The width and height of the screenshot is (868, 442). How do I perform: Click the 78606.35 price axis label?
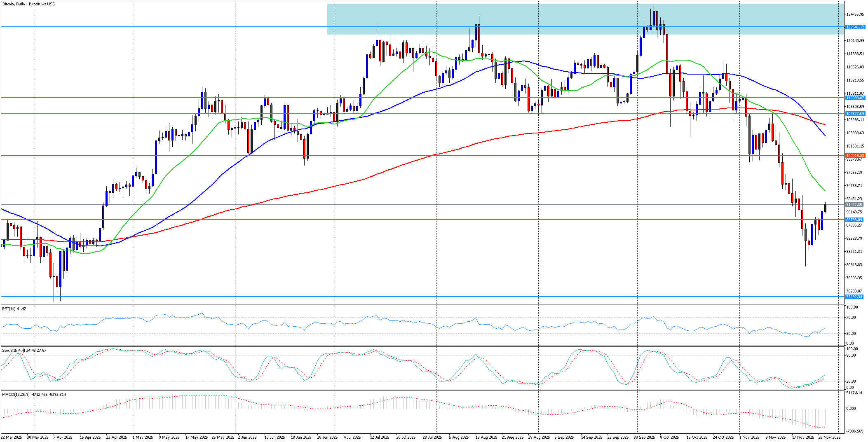click(x=855, y=278)
